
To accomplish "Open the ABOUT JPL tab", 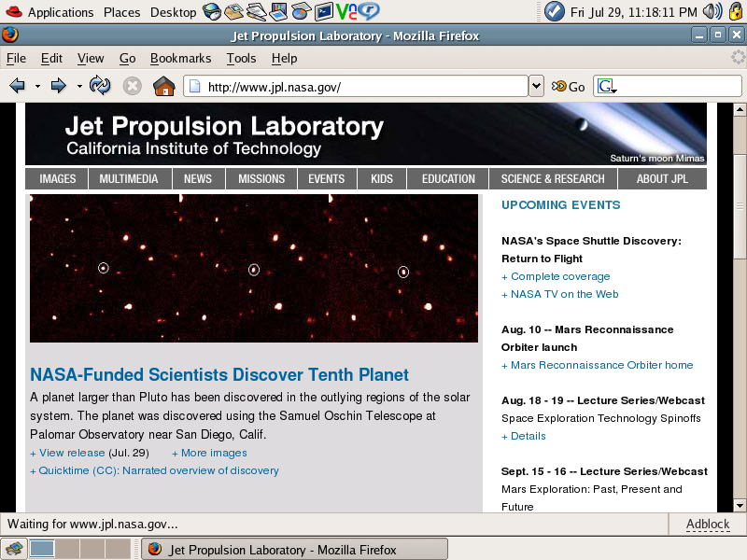I will 662,178.
